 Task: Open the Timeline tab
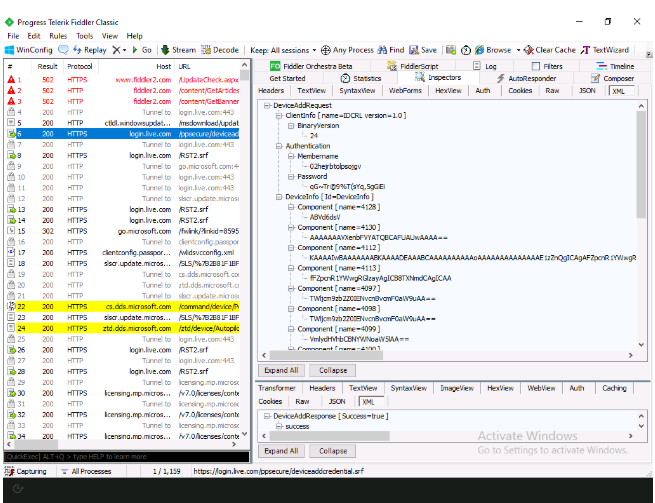pos(615,66)
